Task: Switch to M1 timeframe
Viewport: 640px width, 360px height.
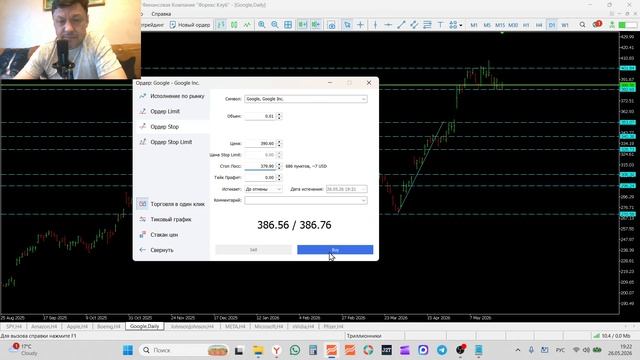Action: [474, 25]
